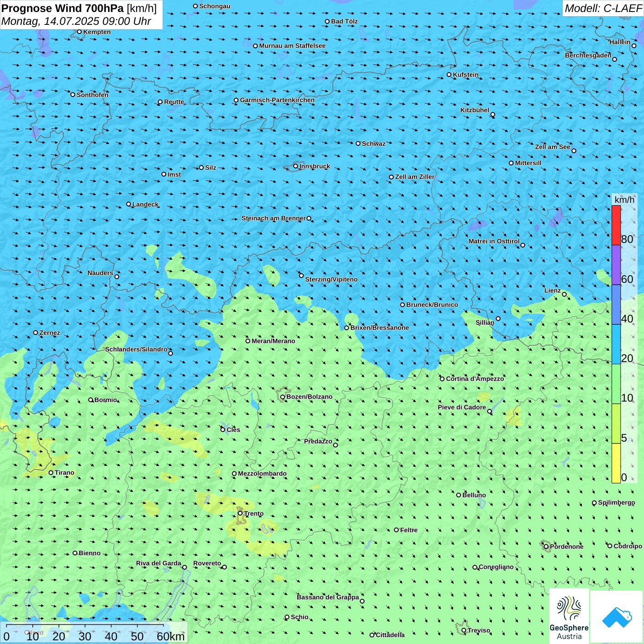Click the purple 60 km/h legend color
Image resolution: width=644 pixels, height=644 pixels.
point(616,265)
